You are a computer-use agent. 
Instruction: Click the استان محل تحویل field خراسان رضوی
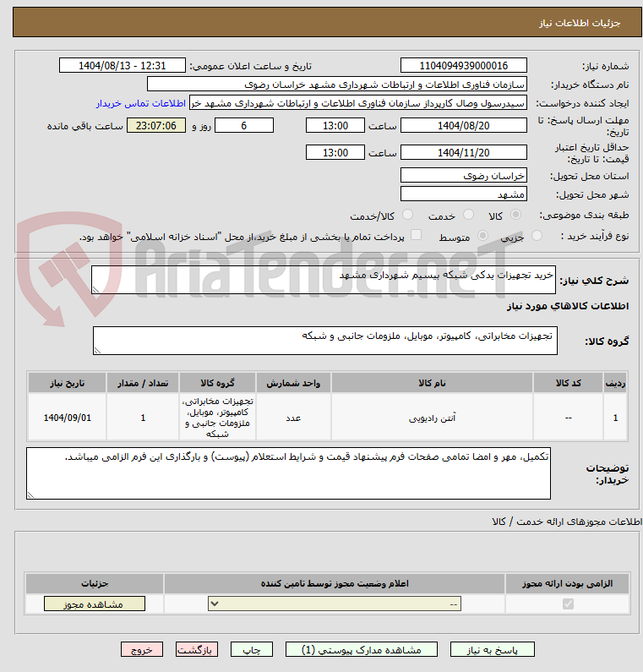click(x=464, y=176)
